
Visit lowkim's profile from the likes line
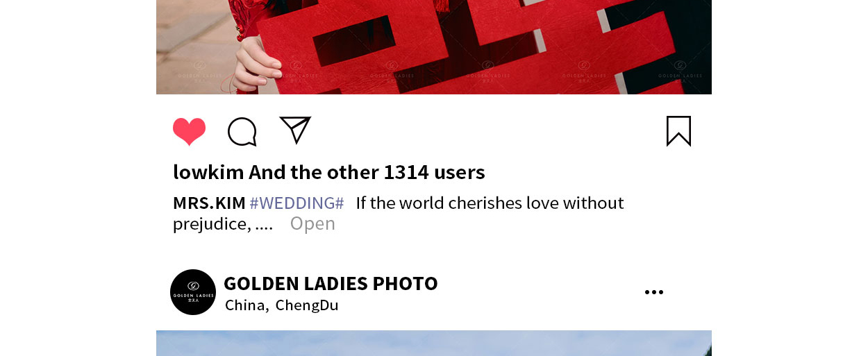pos(208,172)
